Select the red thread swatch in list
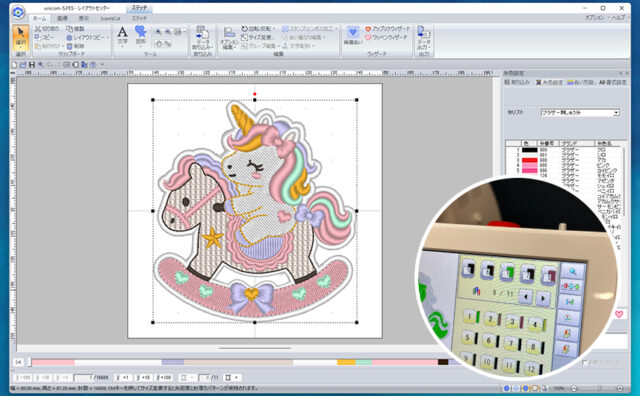The image size is (640, 396). (530, 160)
